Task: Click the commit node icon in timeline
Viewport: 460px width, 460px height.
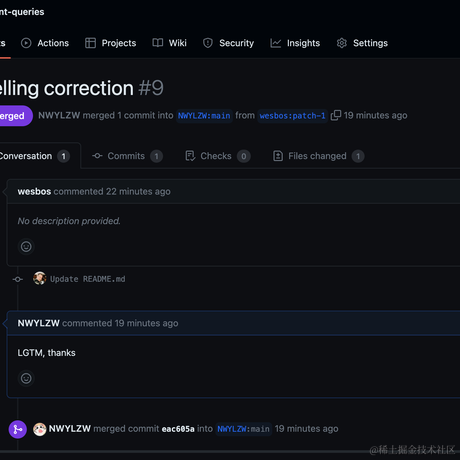Action: [18, 279]
